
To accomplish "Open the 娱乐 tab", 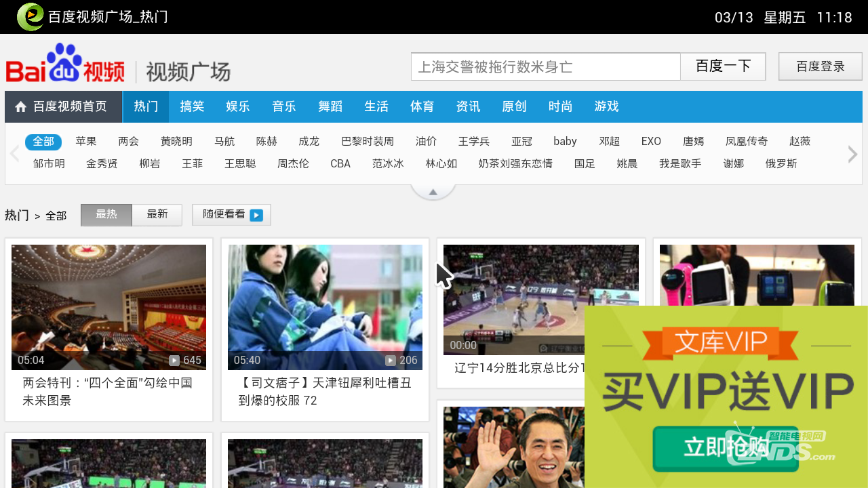I will (x=238, y=106).
